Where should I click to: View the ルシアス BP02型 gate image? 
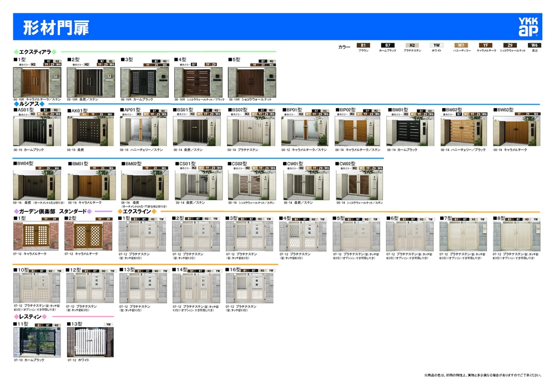357,131
